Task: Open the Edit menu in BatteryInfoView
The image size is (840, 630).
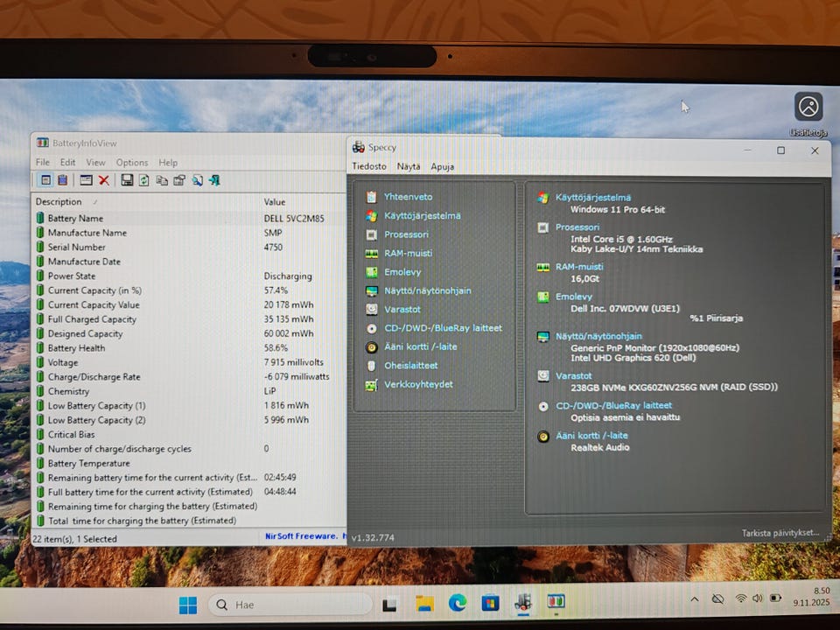Action: click(67, 163)
